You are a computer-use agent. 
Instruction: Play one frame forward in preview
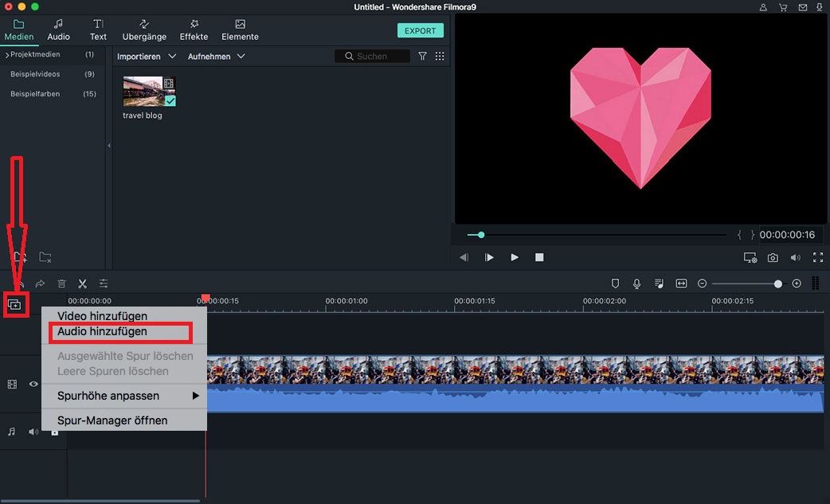tap(489, 257)
